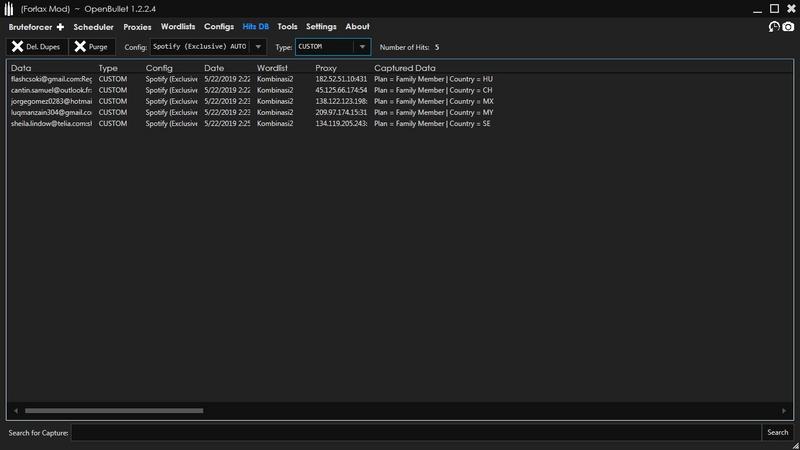Screen dimensions: 800x450
Task: Open the Tools tab
Action: tap(287, 27)
